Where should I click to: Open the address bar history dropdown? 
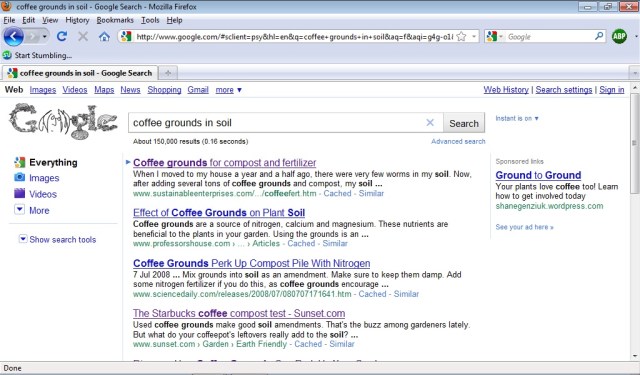pyautogui.click(x=473, y=37)
